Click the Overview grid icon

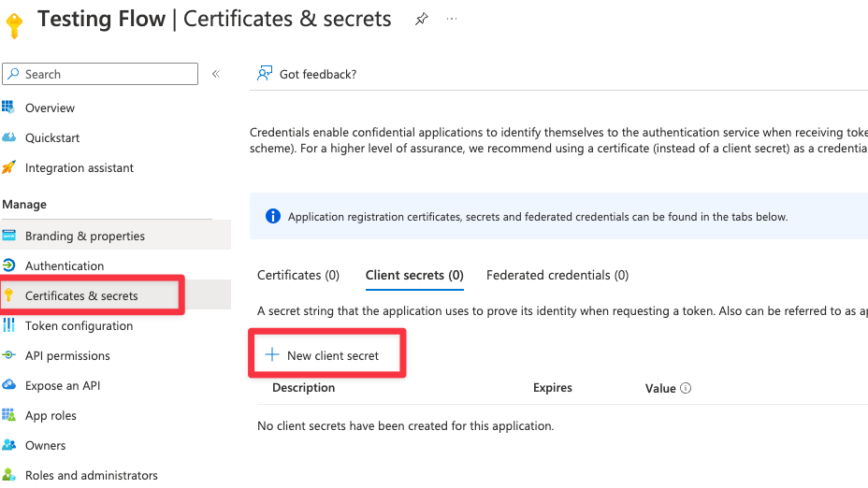point(9,108)
